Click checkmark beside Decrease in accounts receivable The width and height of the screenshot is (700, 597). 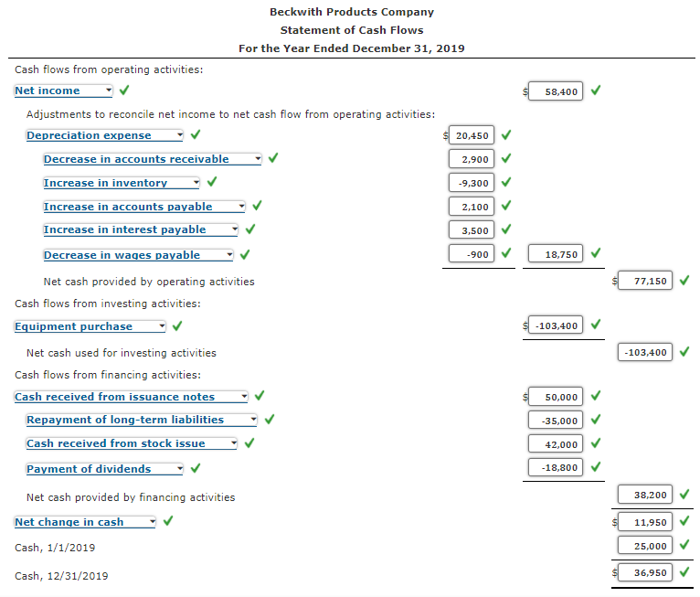[x=273, y=157]
